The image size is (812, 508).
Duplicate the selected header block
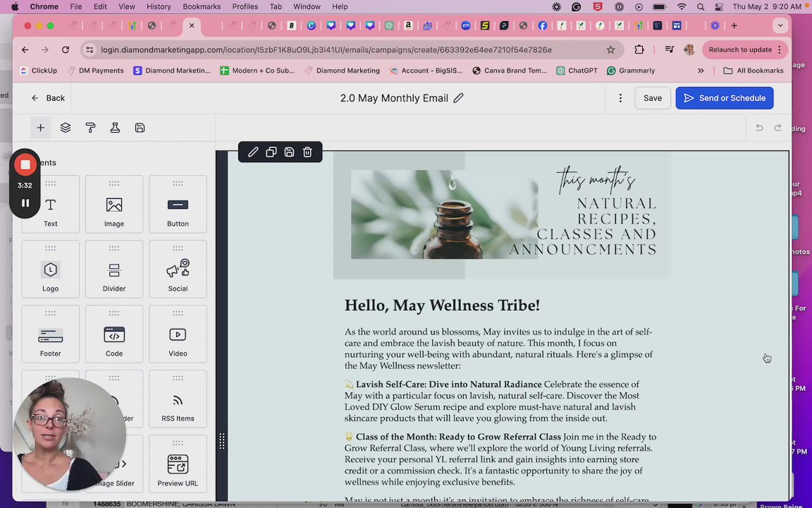pyautogui.click(x=271, y=152)
